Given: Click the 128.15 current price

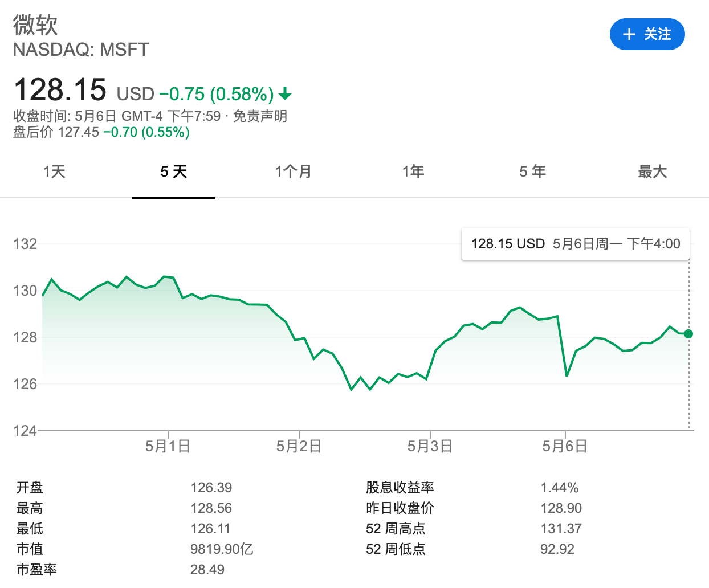Looking at the screenshot, I should pyautogui.click(x=60, y=90).
